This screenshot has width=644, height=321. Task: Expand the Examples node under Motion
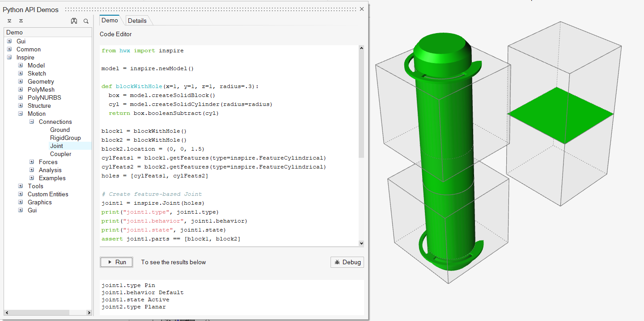[x=31, y=178]
